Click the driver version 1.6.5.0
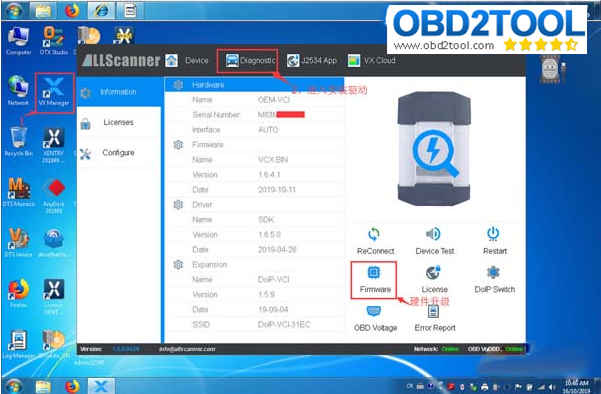The width and height of the screenshot is (601, 394). (269, 235)
